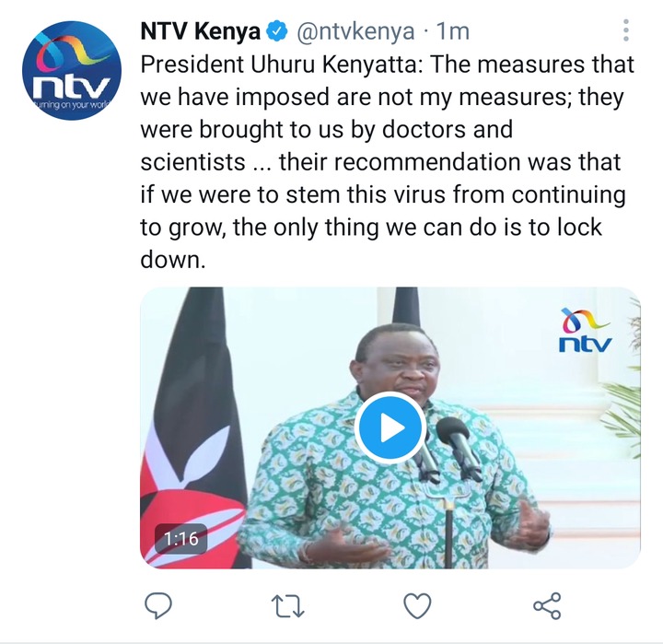Retweet using the arrows icon
The image size is (663, 644).
[x=287, y=606]
